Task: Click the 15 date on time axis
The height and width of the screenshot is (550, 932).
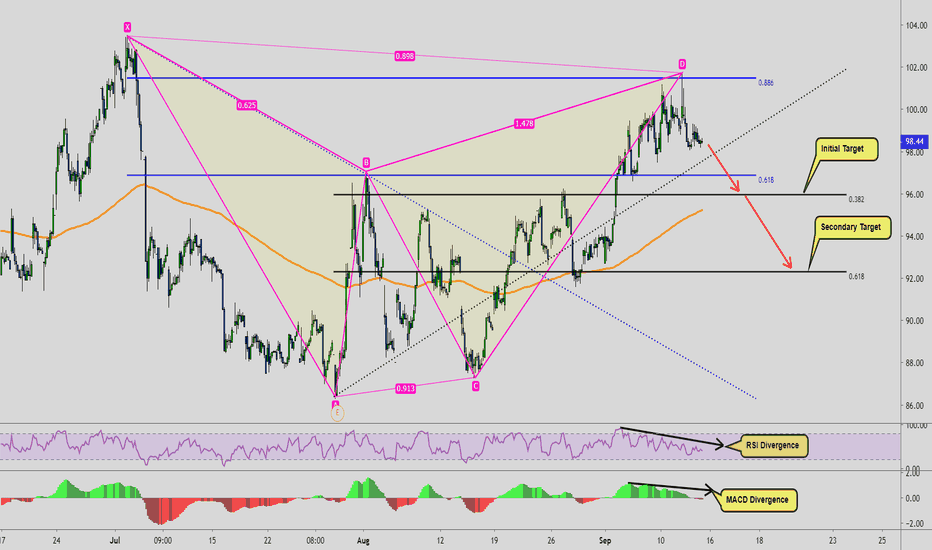Action: [x=212, y=540]
